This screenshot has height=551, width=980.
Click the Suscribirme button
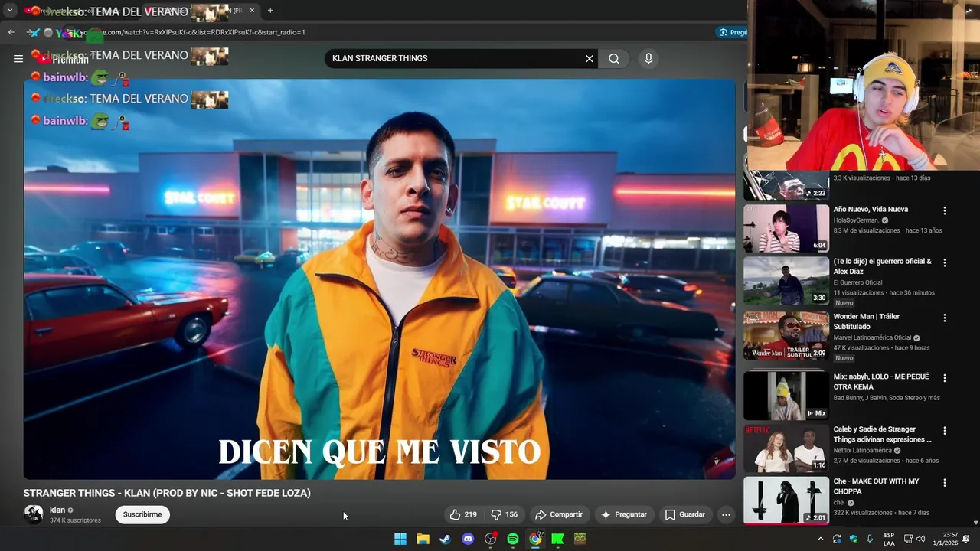pyautogui.click(x=142, y=514)
